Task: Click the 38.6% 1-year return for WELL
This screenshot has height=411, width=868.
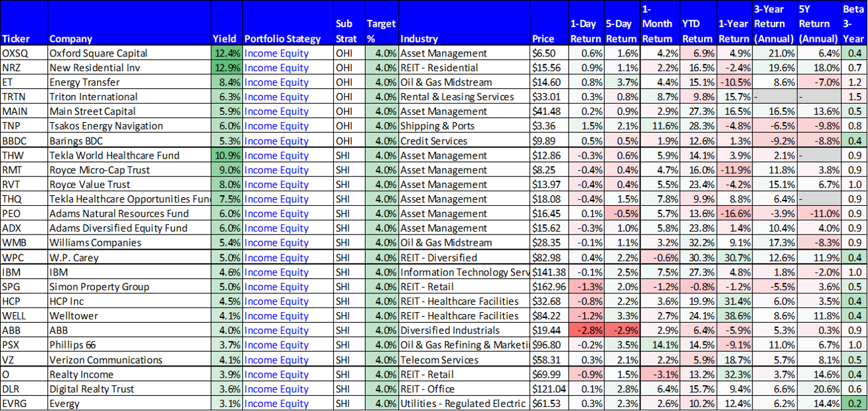Action: [735, 316]
